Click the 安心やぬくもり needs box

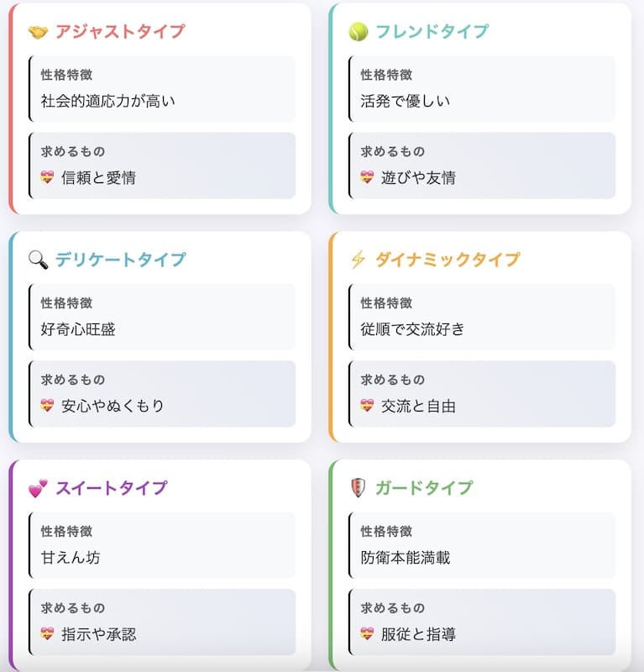162,393
